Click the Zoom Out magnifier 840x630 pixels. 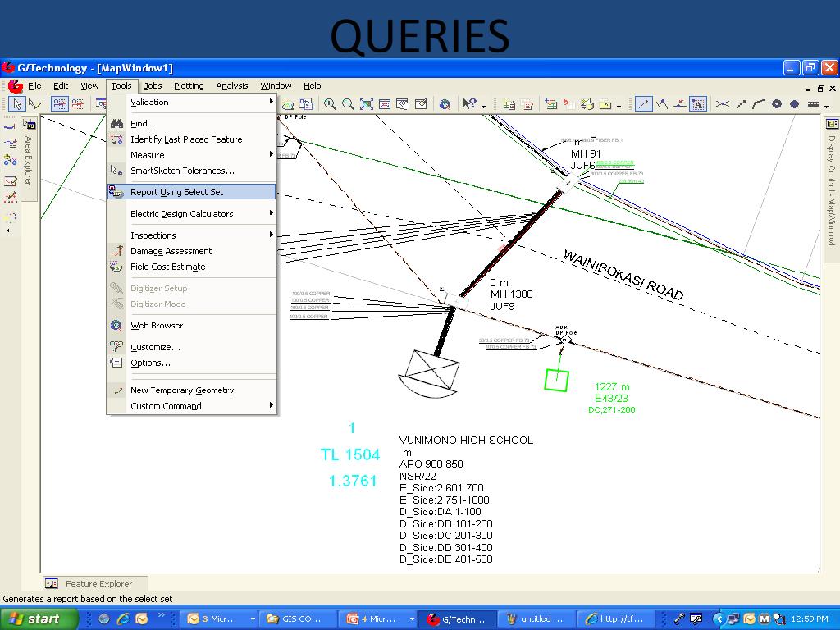coord(348,104)
